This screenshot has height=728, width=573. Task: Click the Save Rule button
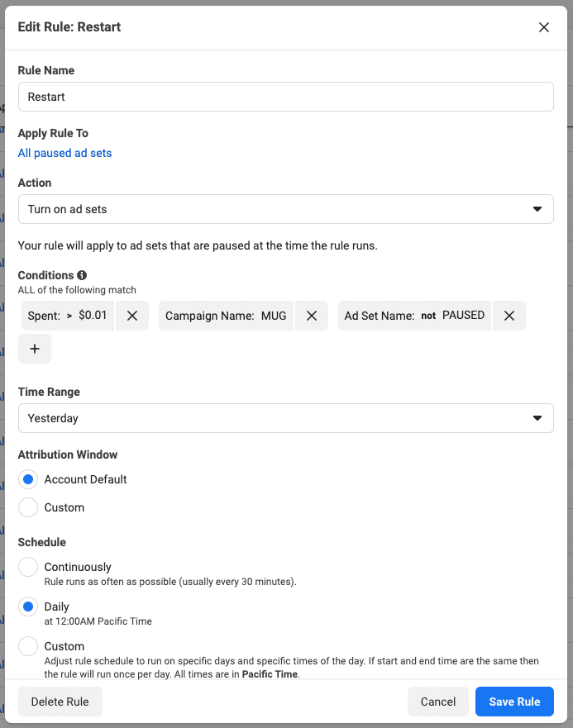coord(514,702)
